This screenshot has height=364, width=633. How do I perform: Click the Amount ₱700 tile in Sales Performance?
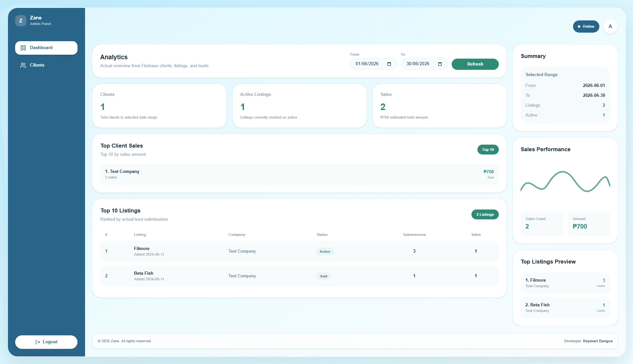tap(589, 224)
